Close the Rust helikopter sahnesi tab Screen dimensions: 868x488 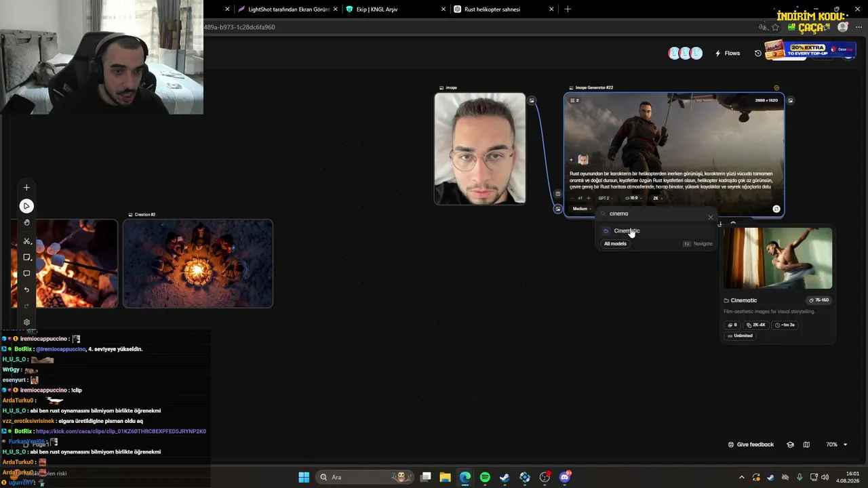551,9
